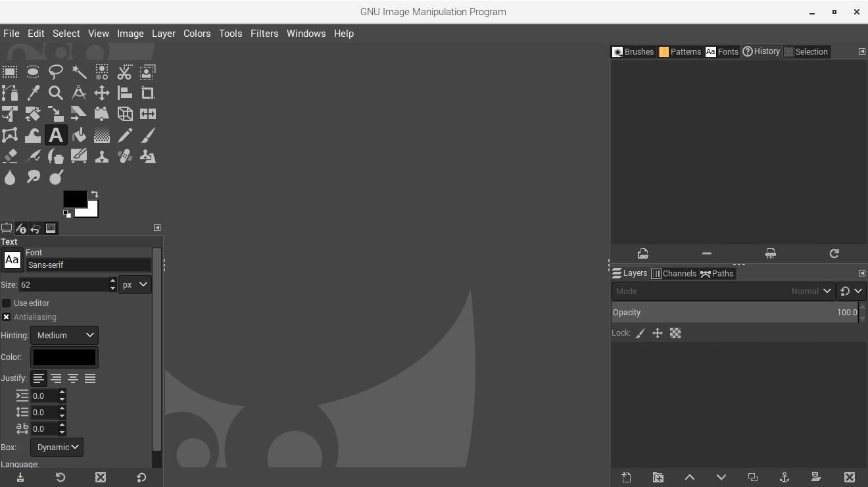The image size is (868, 487).
Task: Select the Heal bandage tool
Action: click(125, 157)
